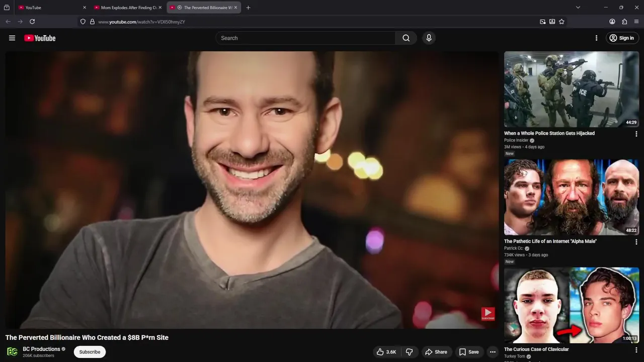Click the youtube.com address bar URL
This screenshot has width=644, height=362.
pyautogui.click(x=141, y=22)
